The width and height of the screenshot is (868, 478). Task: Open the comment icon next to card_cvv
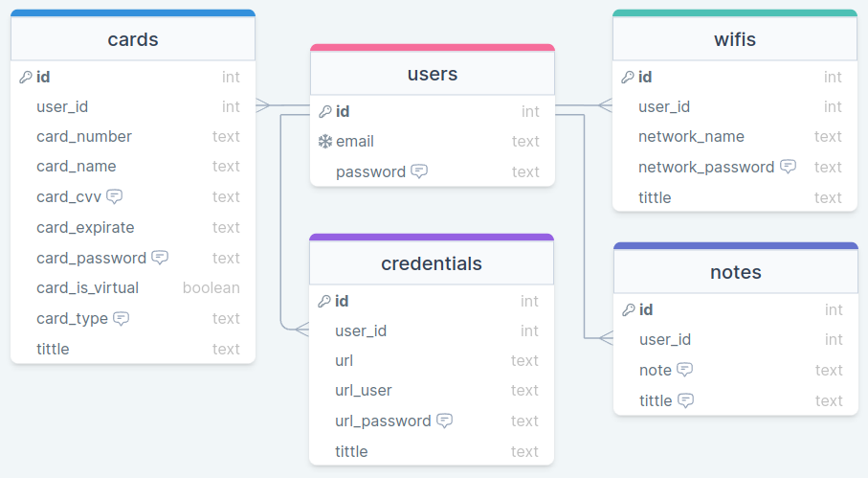pyautogui.click(x=115, y=196)
